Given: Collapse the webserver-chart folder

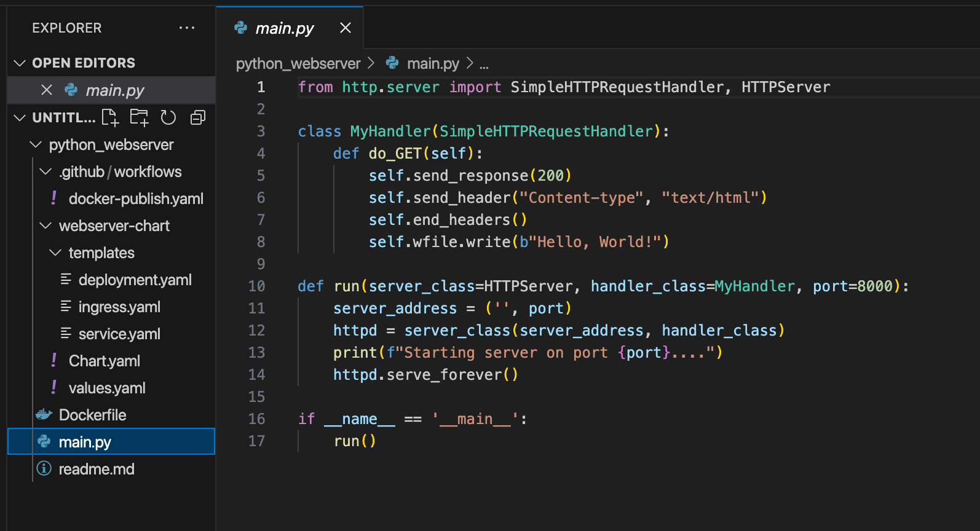Looking at the screenshot, I should pyautogui.click(x=45, y=226).
